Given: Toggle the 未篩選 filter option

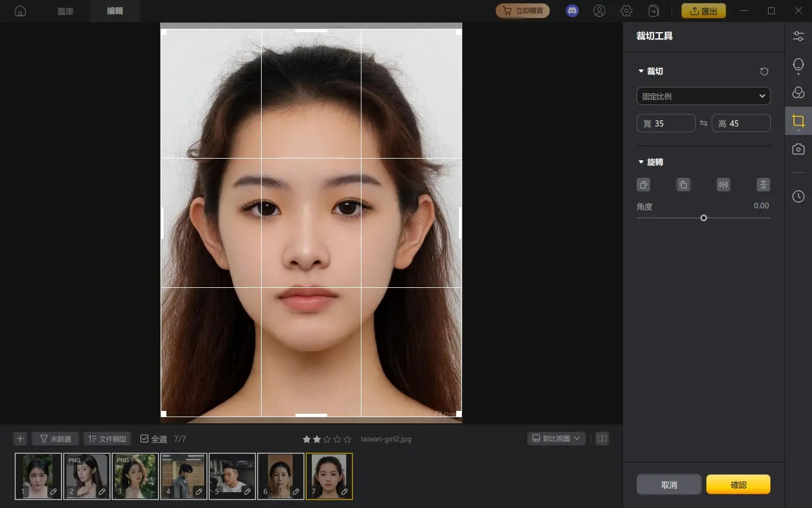Looking at the screenshot, I should (x=54, y=439).
